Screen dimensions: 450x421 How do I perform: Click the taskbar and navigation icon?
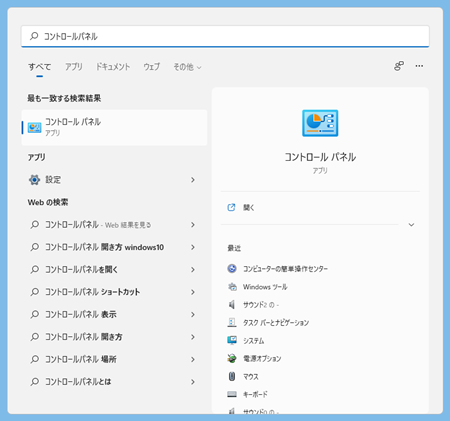232,322
